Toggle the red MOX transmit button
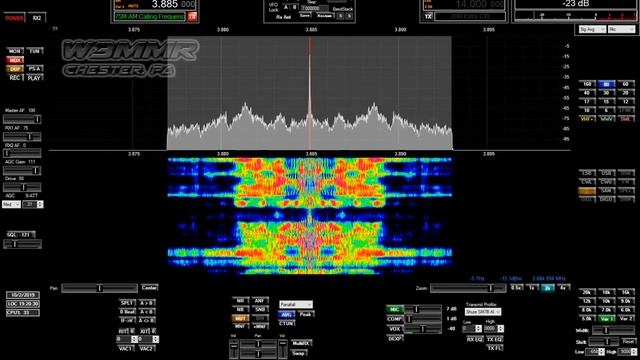 (15, 60)
